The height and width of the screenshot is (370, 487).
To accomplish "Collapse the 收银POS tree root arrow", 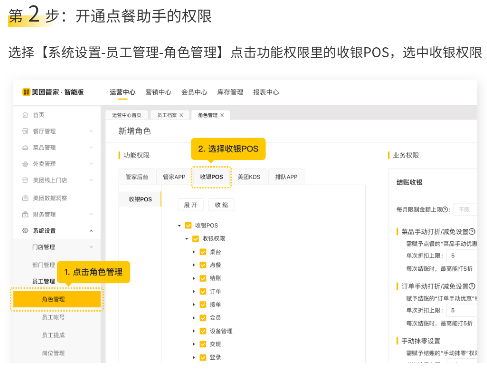I will pyautogui.click(x=179, y=226).
